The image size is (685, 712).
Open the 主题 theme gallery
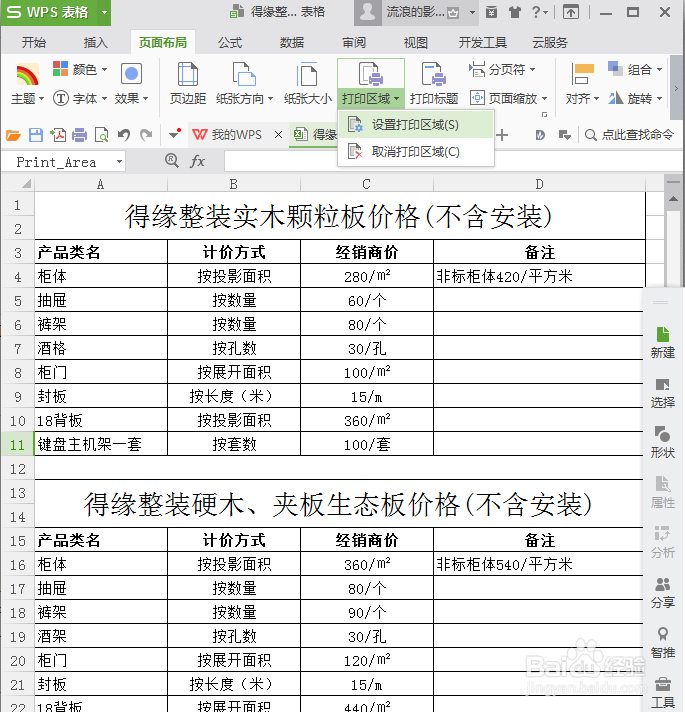(27, 84)
